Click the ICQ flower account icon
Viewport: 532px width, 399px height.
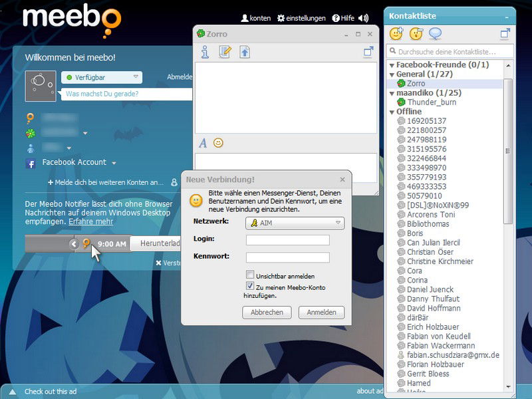[x=31, y=134]
